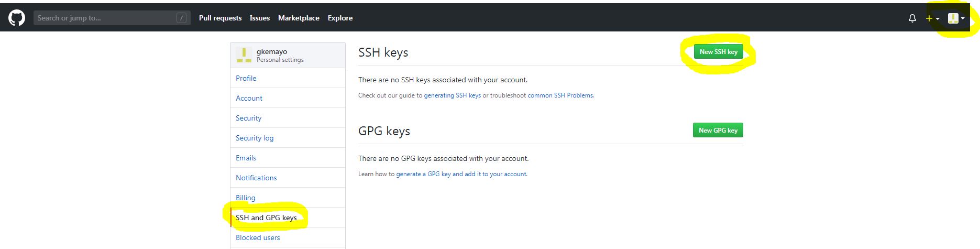
Task: Select Blocked users in sidebar
Action: (257, 237)
